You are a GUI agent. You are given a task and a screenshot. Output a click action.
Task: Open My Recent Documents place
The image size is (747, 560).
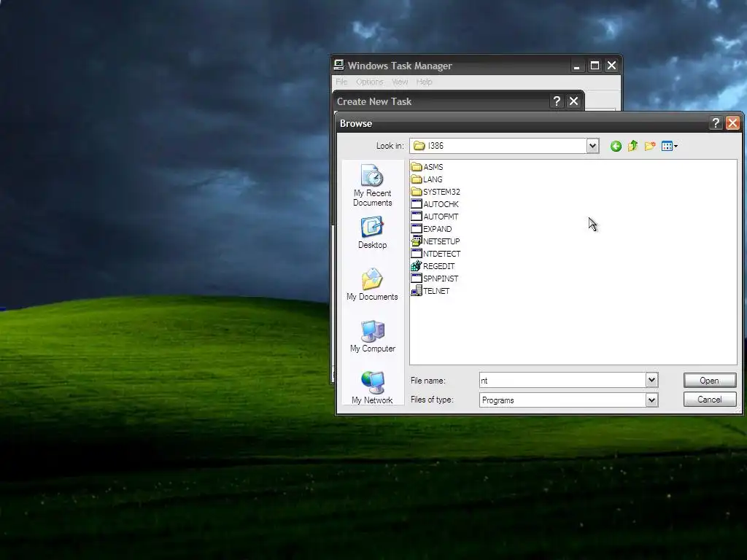372,185
